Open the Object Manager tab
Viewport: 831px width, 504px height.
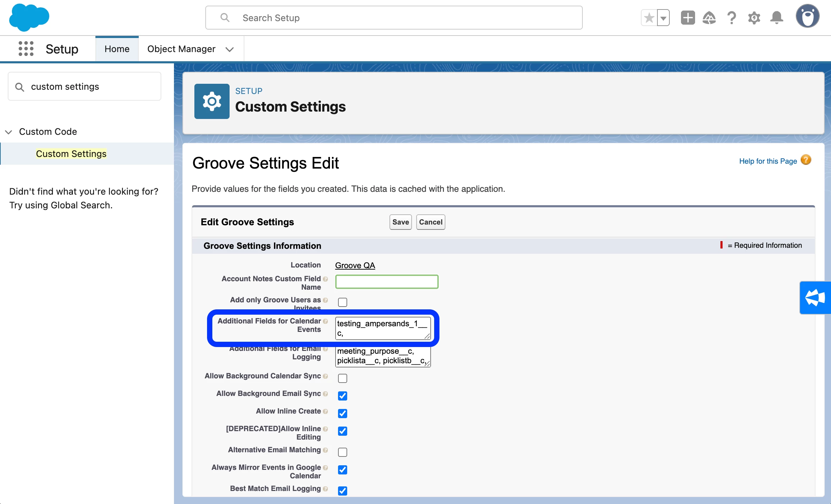[181, 49]
